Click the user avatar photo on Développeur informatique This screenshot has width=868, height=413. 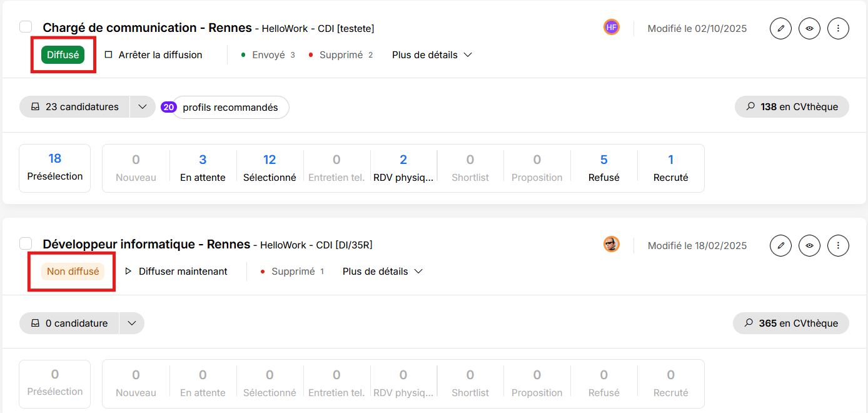[612, 244]
